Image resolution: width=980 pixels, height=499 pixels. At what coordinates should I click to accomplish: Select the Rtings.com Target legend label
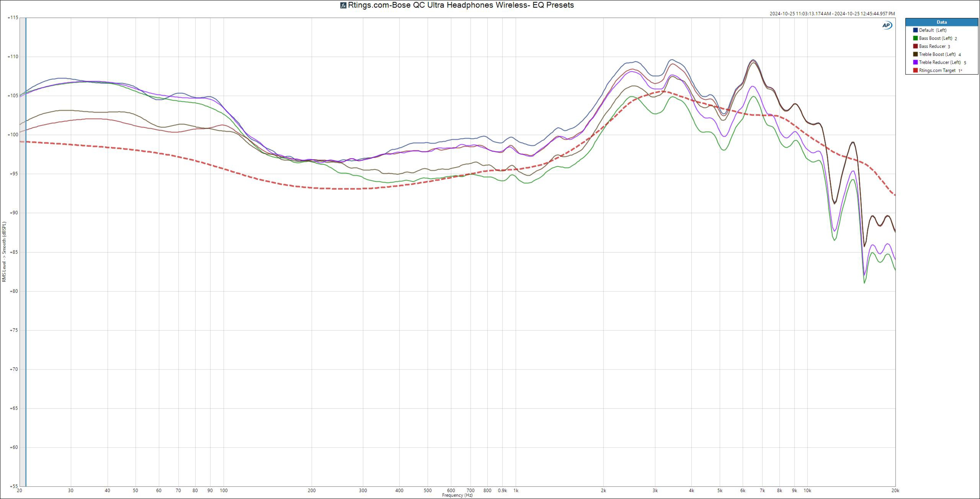[937, 70]
